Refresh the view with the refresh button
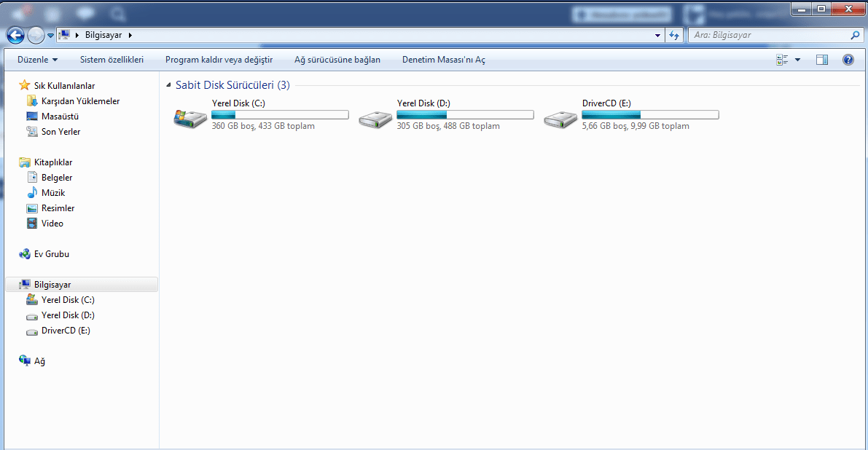This screenshot has width=868, height=450. [673, 36]
